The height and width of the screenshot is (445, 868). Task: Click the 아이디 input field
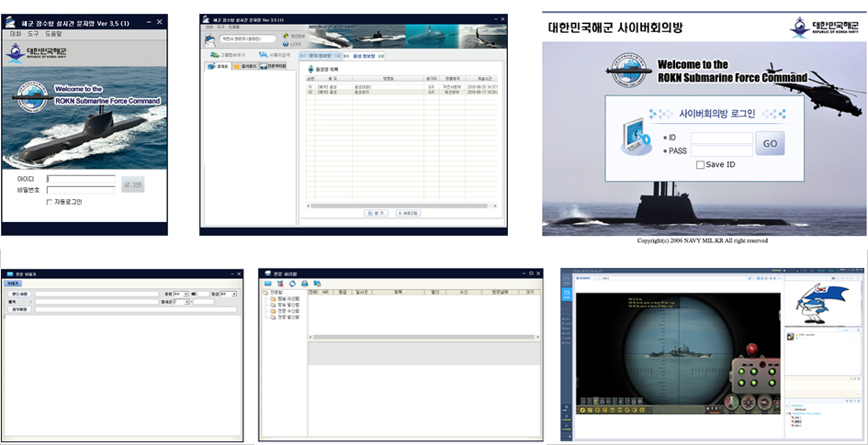click(x=82, y=179)
